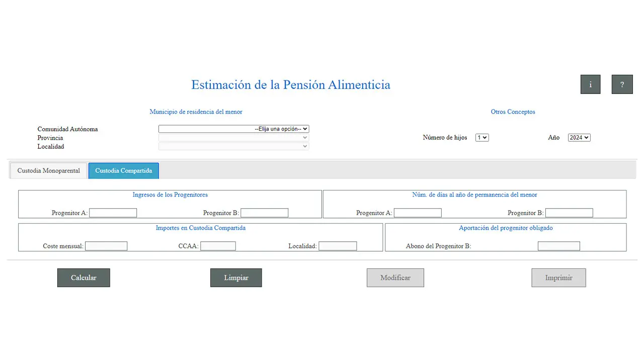Screen dimensions: 644x362
Task: Change the Número de hijos selector
Action: tap(481, 137)
